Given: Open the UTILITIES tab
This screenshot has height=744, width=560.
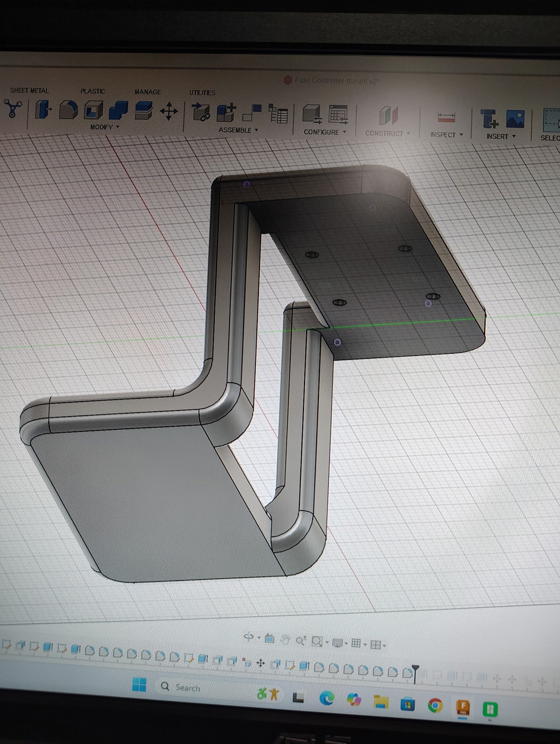Looking at the screenshot, I should [x=202, y=93].
